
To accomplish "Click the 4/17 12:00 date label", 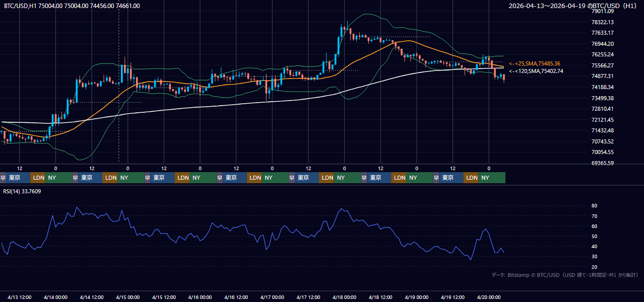I will [x=309, y=297].
